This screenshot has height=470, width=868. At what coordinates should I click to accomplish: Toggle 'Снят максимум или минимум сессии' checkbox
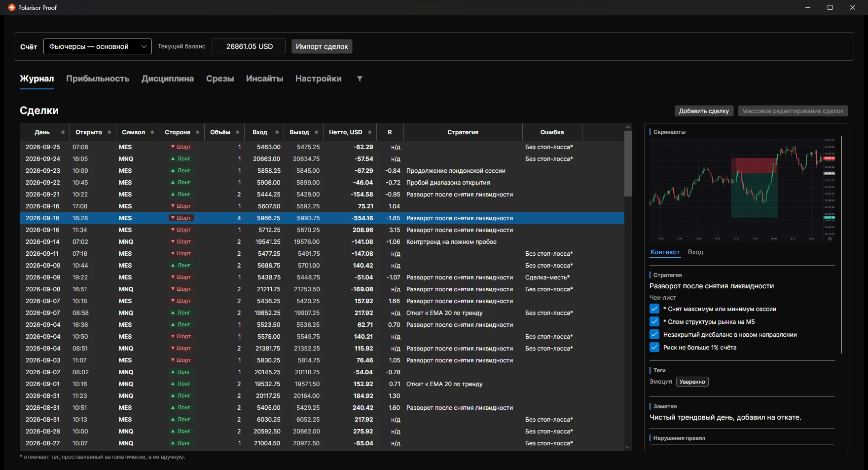[654, 309]
